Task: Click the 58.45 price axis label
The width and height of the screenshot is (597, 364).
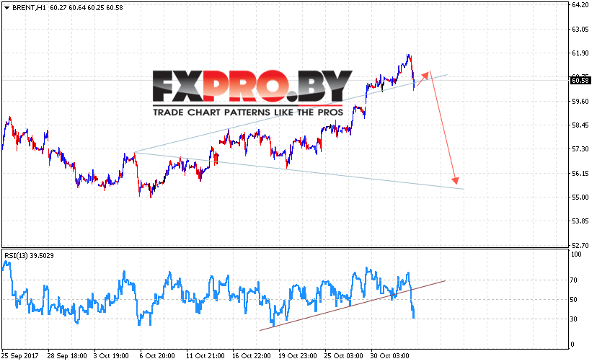Action: 580,125
